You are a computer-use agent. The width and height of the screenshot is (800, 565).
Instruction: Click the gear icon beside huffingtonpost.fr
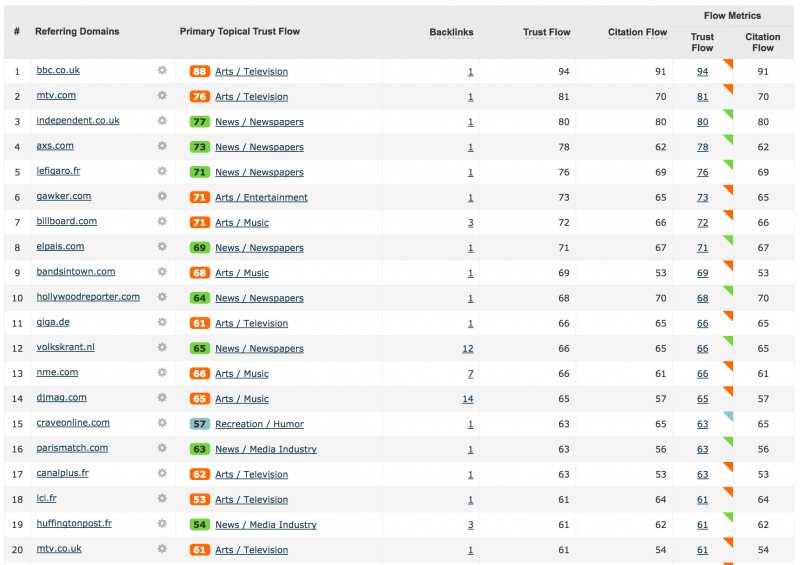point(162,523)
